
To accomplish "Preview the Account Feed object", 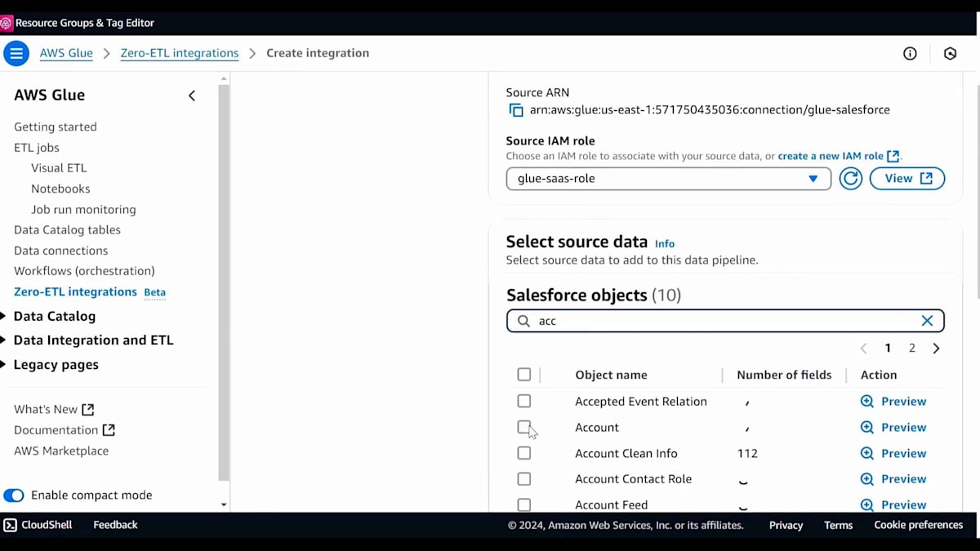I will coord(893,504).
